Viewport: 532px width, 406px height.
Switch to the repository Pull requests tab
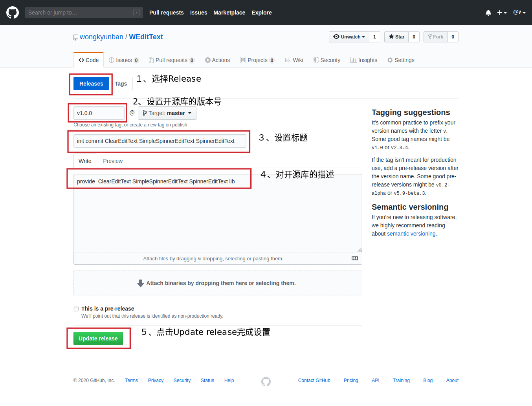[x=172, y=60]
